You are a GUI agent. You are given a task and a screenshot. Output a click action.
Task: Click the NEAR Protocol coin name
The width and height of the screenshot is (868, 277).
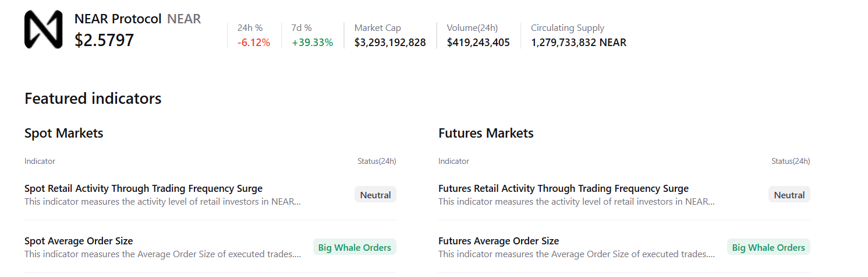(x=118, y=19)
